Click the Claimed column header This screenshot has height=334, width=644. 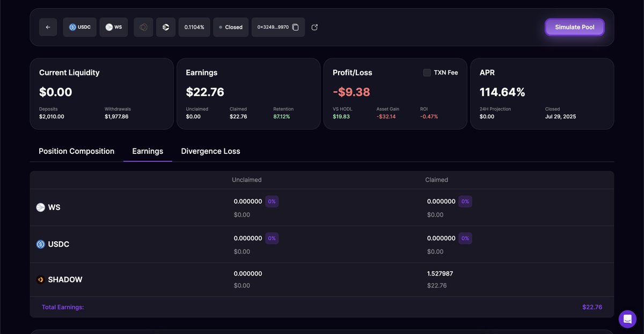437,180
